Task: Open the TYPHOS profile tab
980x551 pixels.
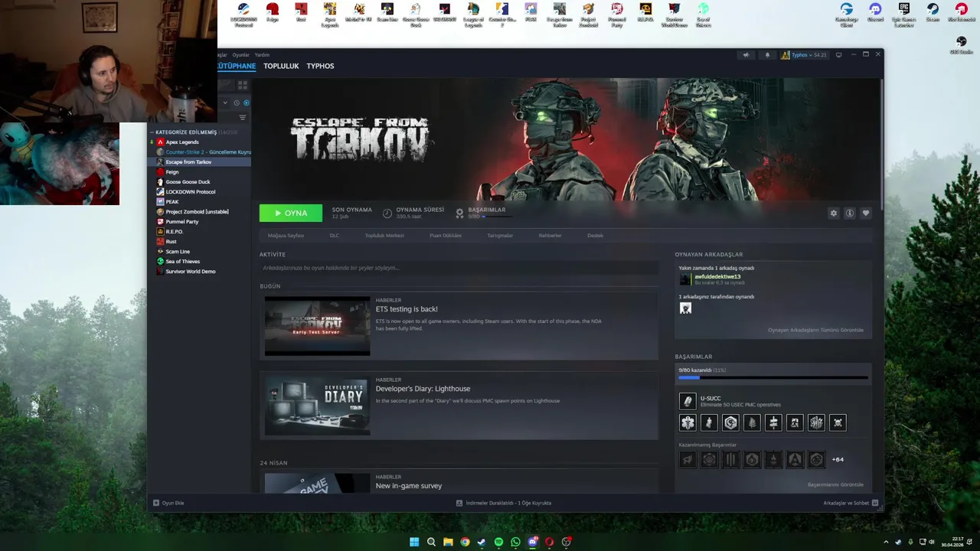Action: tap(320, 66)
